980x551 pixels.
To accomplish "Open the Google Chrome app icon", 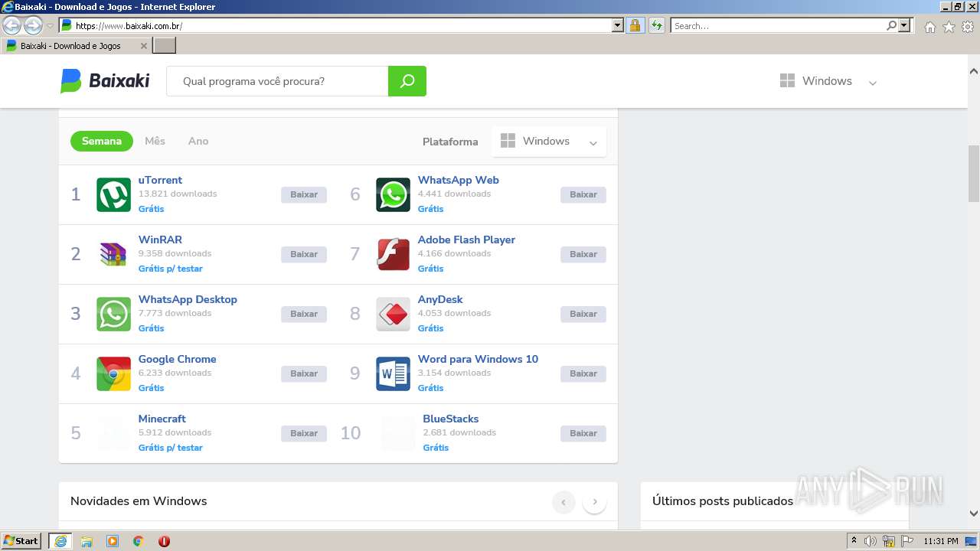I will click(113, 373).
